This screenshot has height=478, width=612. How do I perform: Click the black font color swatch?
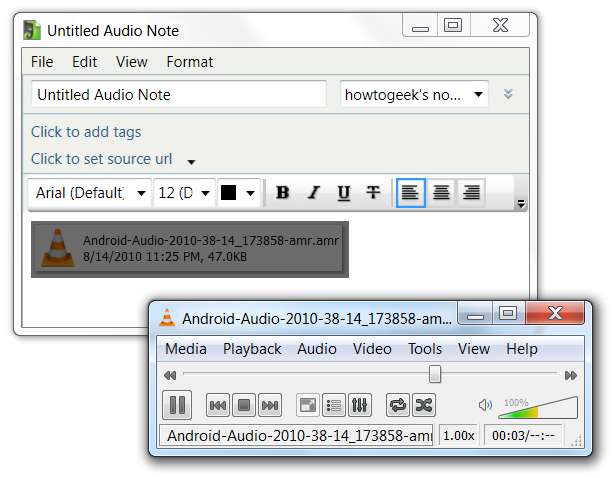coord(229,192)
